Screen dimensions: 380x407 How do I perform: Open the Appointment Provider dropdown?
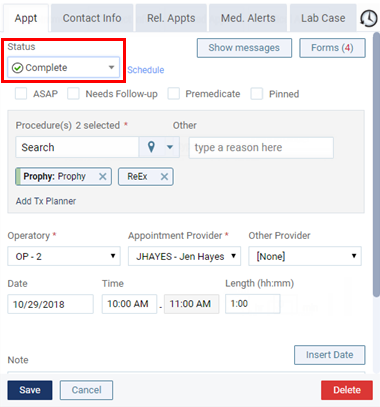pyautogui.click(x=184, y=256)
